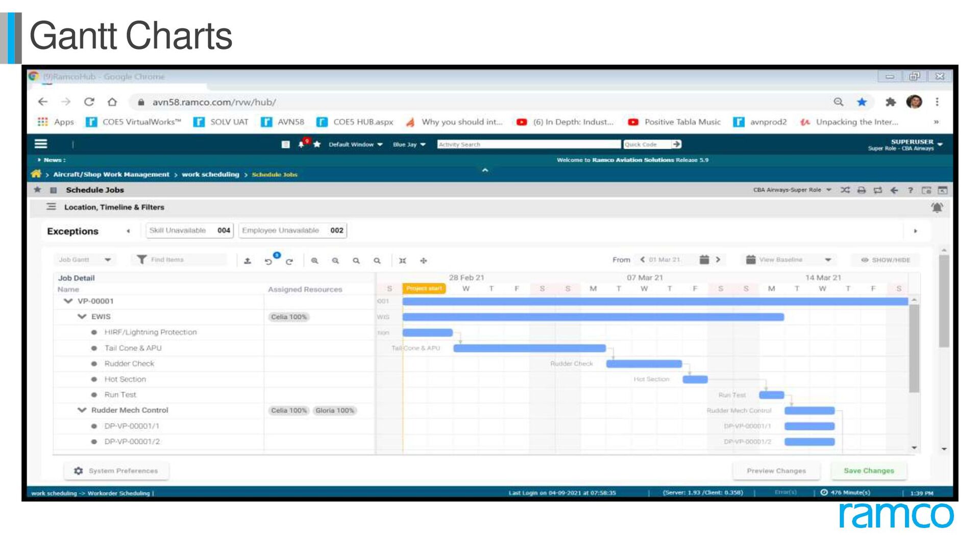Viewport: 980px width, 551px height.
Task: Click the Quick Code field
Action: pyautogui.click(x=647, y=144)
